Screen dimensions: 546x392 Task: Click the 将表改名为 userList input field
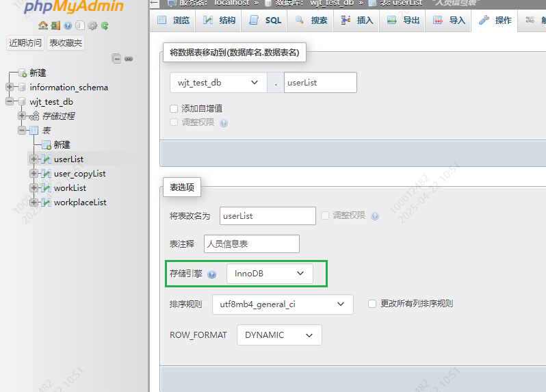(x=268, y=216)
